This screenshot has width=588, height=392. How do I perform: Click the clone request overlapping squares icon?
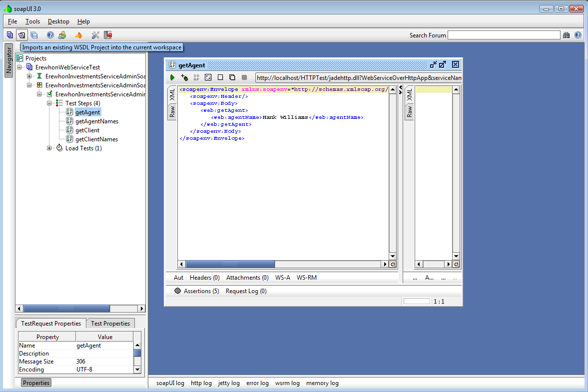[232, 77]
